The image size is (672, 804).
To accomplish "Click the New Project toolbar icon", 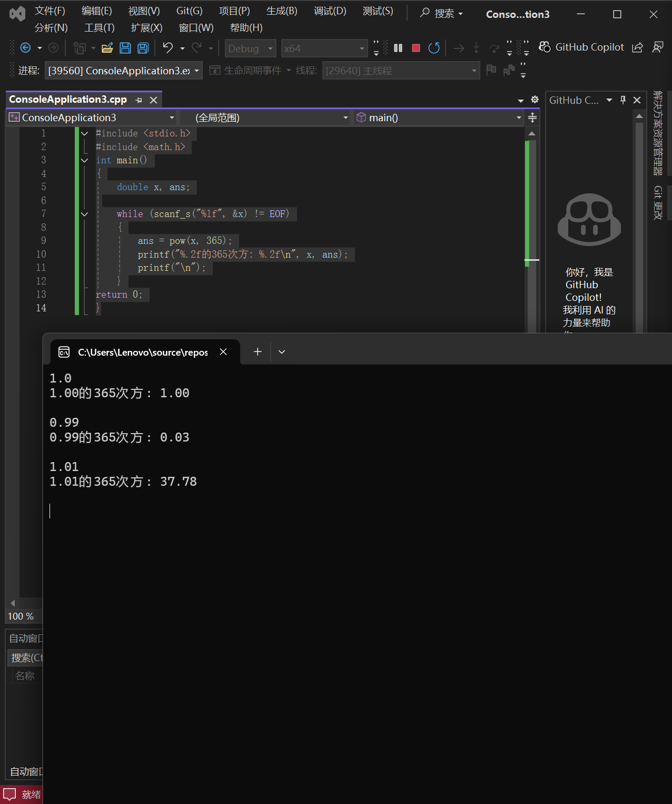I will (80, 48).
